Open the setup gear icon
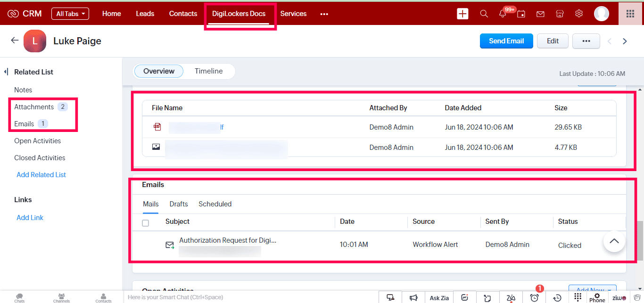This screenshot has width=644, height=303. tap(579, 14)
